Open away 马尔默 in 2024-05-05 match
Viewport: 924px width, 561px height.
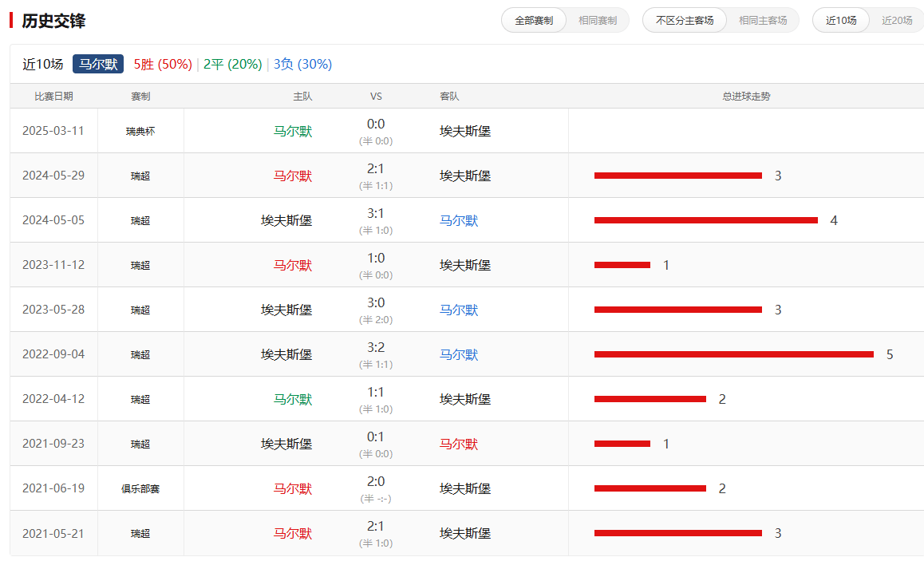[x=459, y=220]
